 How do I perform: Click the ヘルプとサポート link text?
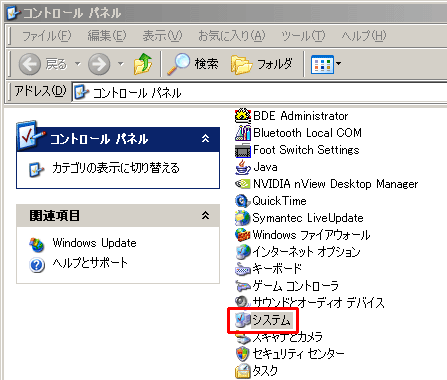click(90, 263)
